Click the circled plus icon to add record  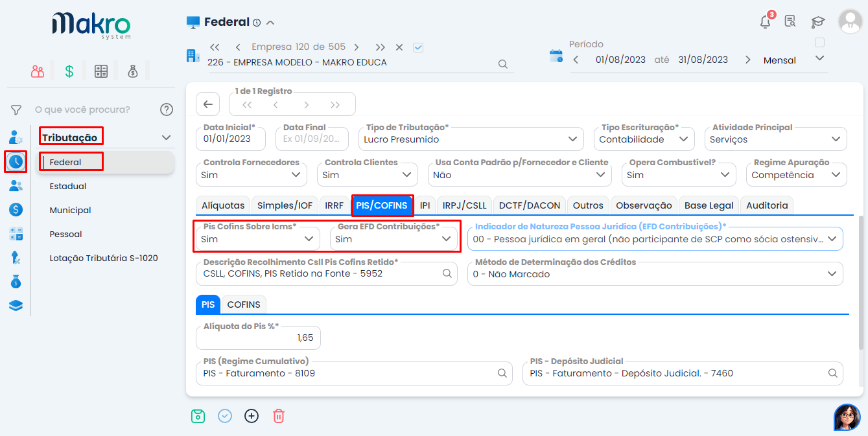coord(252,416)
